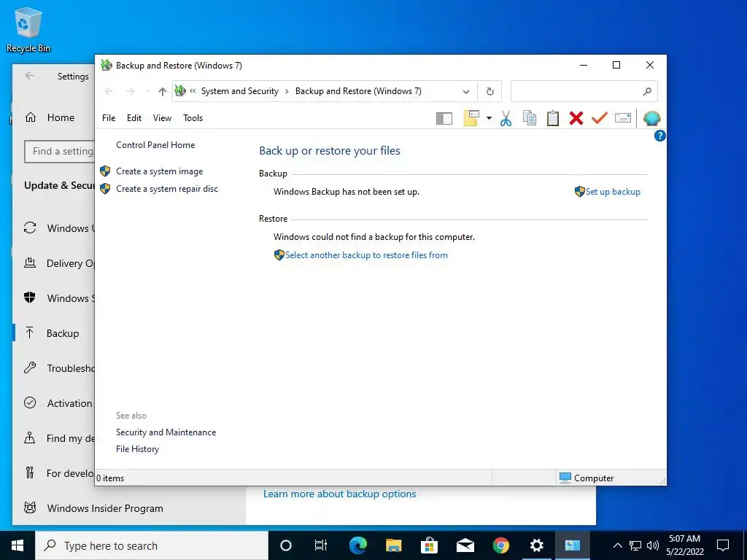Click the forward navigation arrow

130,91
